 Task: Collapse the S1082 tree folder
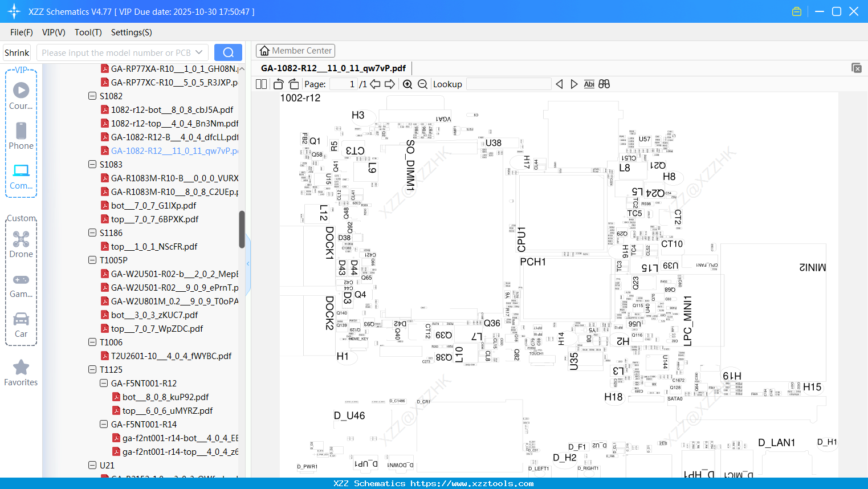click(92, 96)
